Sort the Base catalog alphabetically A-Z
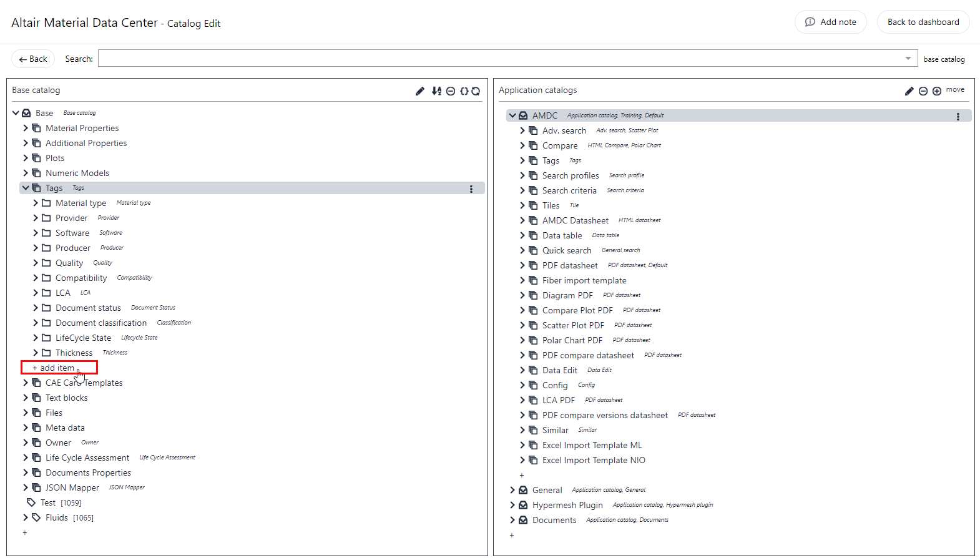Screen dimensions: 980x558 click(436, 91)
